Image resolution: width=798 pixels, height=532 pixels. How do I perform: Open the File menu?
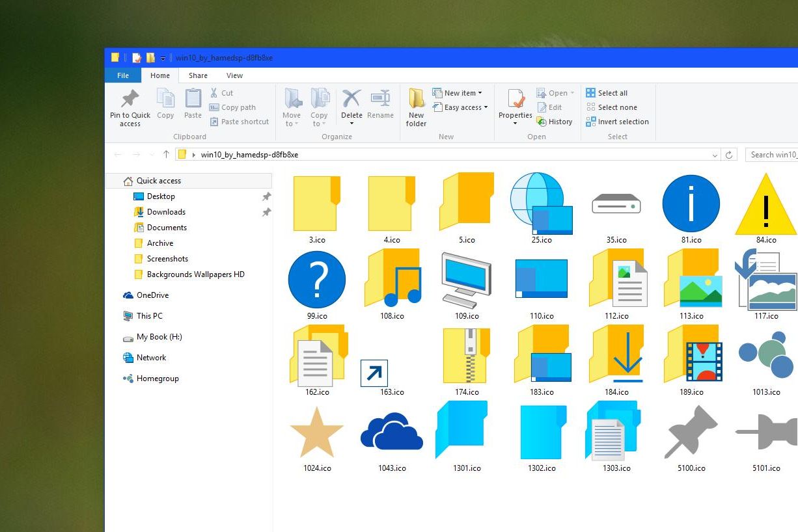click(x=122, y=75)
